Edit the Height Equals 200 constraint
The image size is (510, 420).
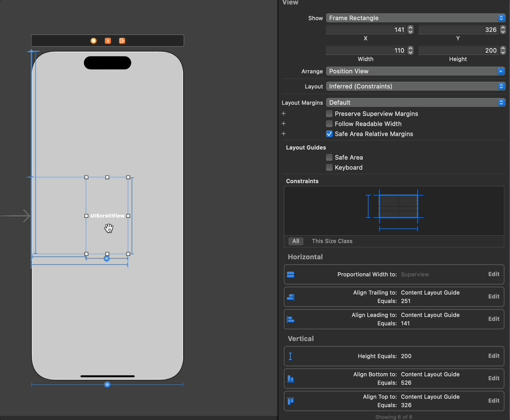pyautogui.click(x=493, y=356)
